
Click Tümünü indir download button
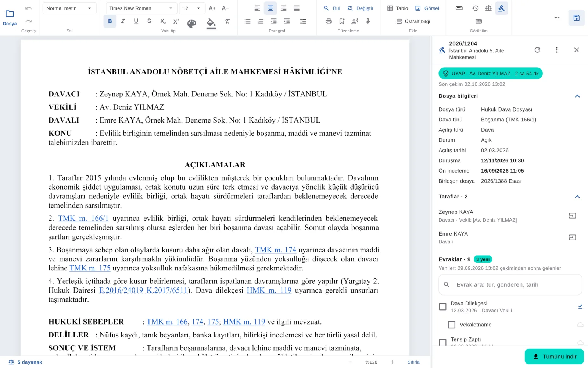(554, 357)
